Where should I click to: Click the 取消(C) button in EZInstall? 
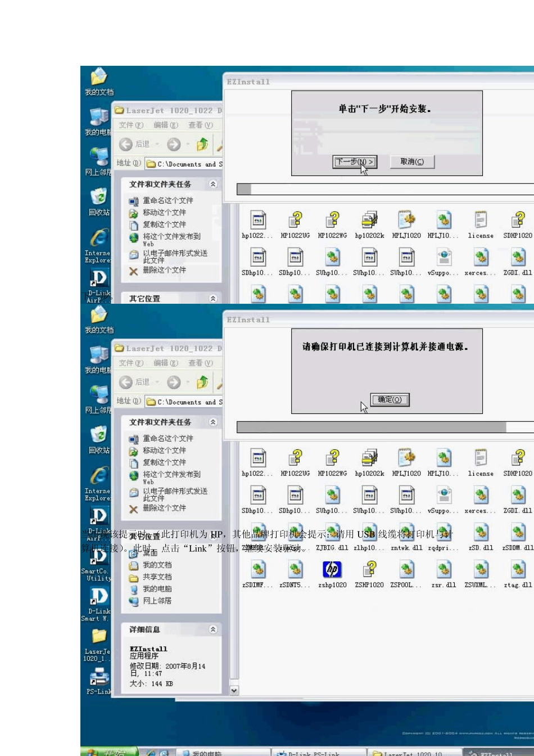point(412,162)
